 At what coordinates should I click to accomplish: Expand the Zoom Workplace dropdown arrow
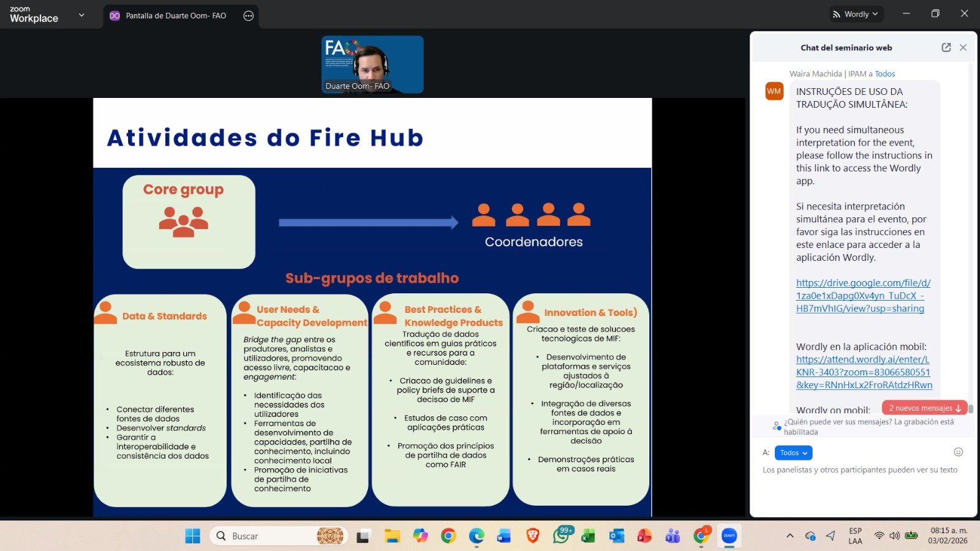[81, 15]
